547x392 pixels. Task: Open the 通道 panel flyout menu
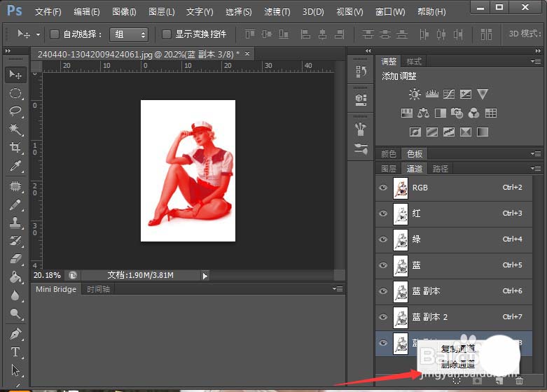[x=536, y=169]
